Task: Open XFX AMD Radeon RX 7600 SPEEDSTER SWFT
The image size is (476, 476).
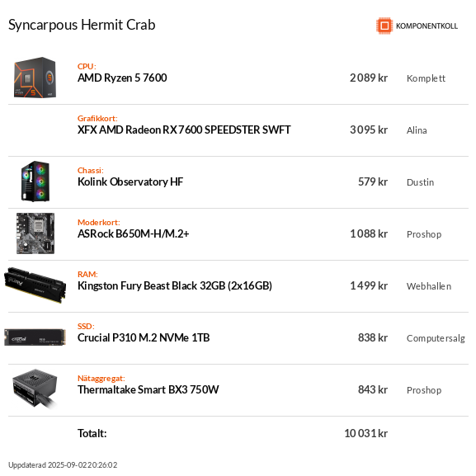Action: [184, 130]
